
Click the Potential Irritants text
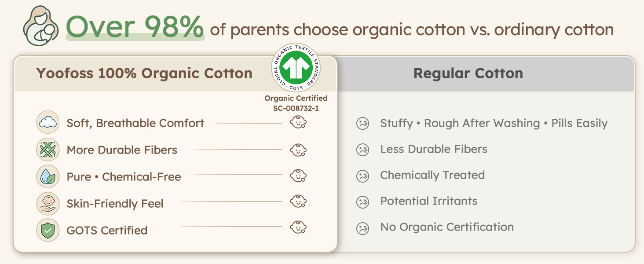click(x=429, y=201)
